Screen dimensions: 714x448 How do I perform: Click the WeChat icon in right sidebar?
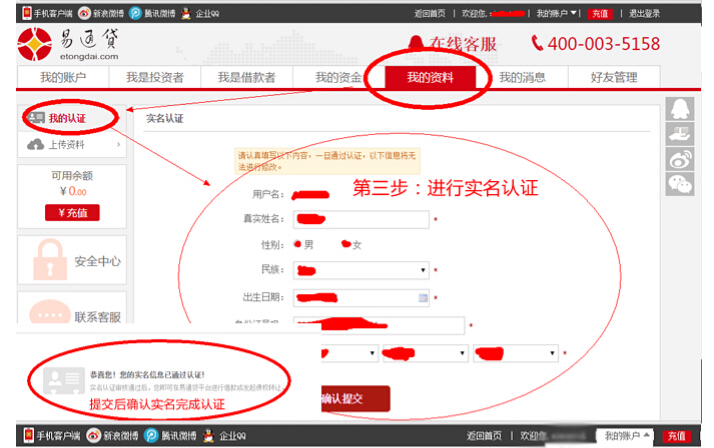coord(680,183)
